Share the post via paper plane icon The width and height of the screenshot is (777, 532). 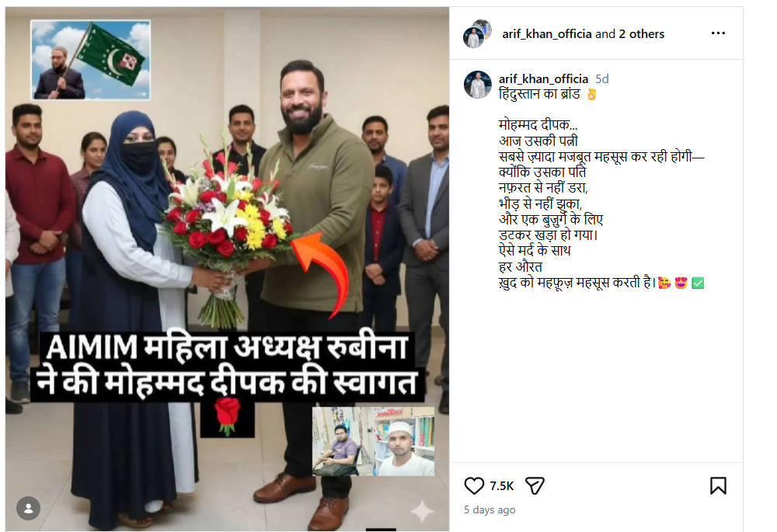(x=535, y=486)
